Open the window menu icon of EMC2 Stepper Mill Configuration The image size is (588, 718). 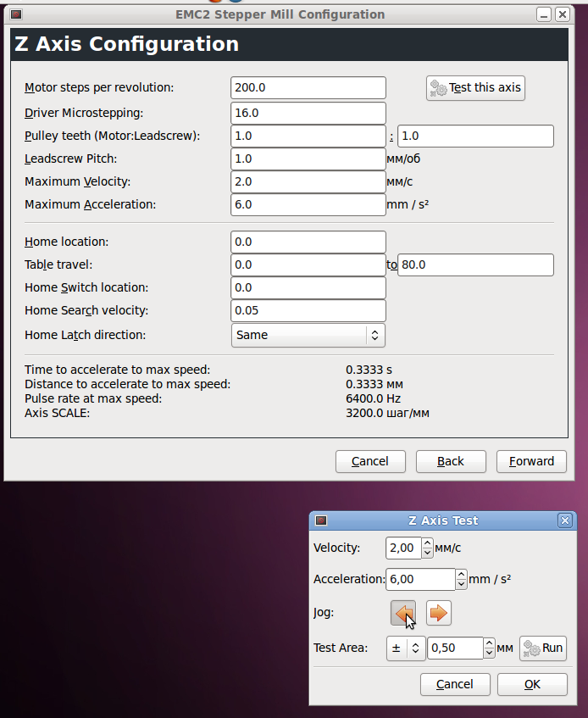point(16,14)
